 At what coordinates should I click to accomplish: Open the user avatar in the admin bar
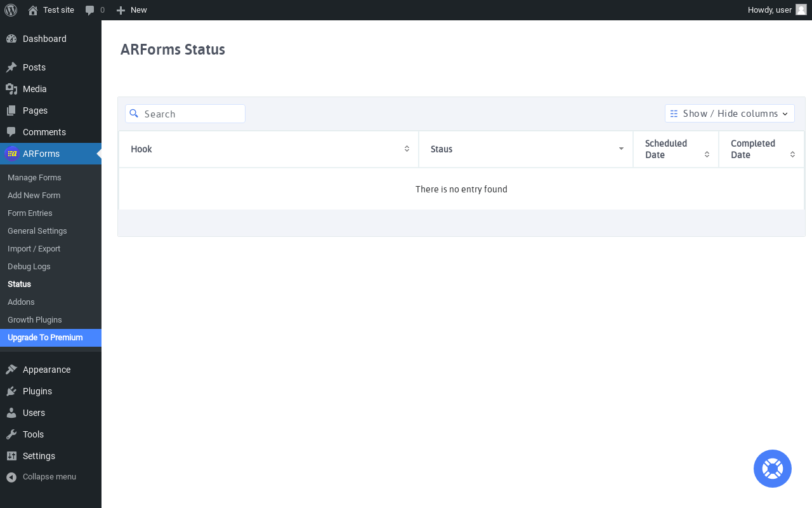pyautogui.click(x=801, y=10)
